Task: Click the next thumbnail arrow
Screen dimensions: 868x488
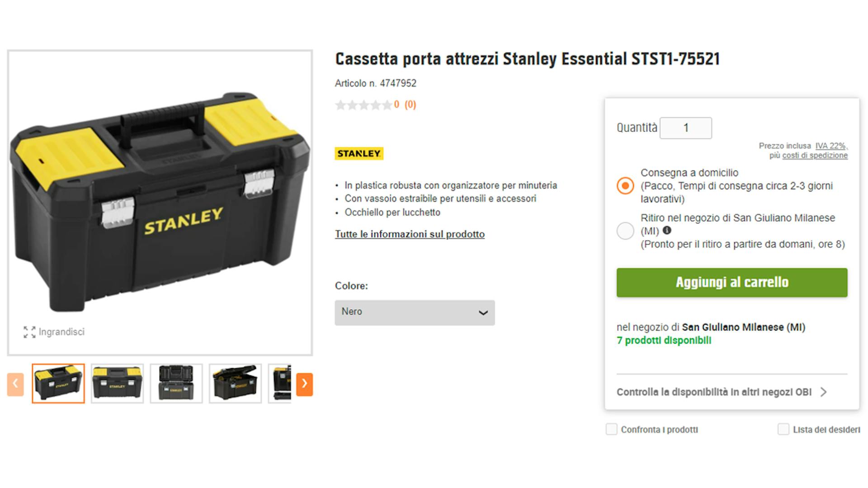Action: point(304,384)
